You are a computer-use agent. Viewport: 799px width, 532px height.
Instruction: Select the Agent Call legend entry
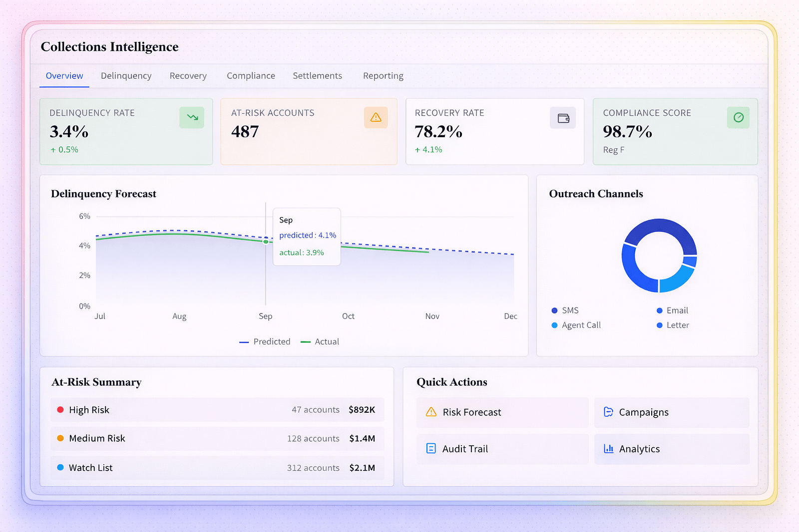576,325
